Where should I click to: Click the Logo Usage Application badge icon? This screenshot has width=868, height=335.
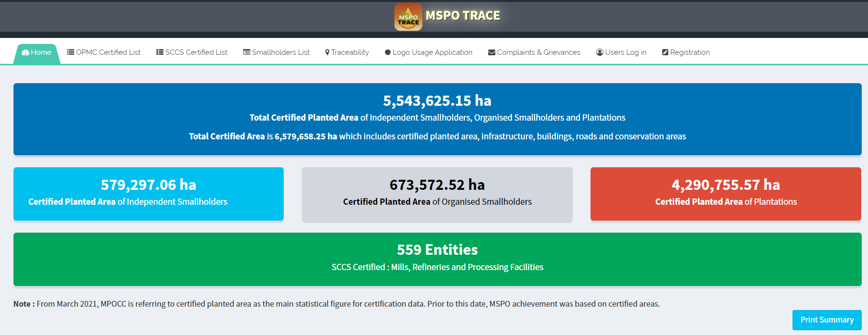coord(388,52)
